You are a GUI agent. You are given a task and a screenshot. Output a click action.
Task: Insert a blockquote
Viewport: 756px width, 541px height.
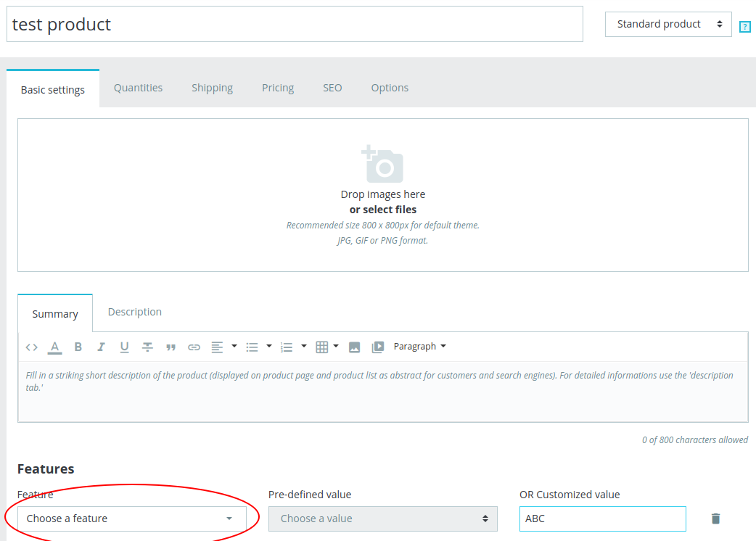point(170,346)
